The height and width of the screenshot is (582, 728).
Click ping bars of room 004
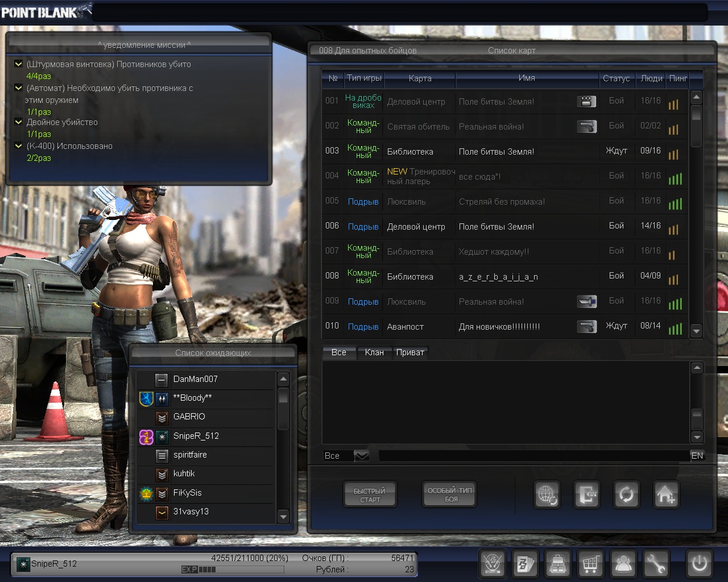pyautogui.click(x=675, y=178)
